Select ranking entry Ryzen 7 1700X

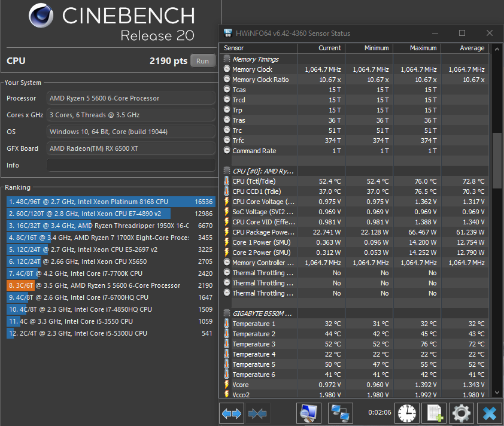(111, 238)
